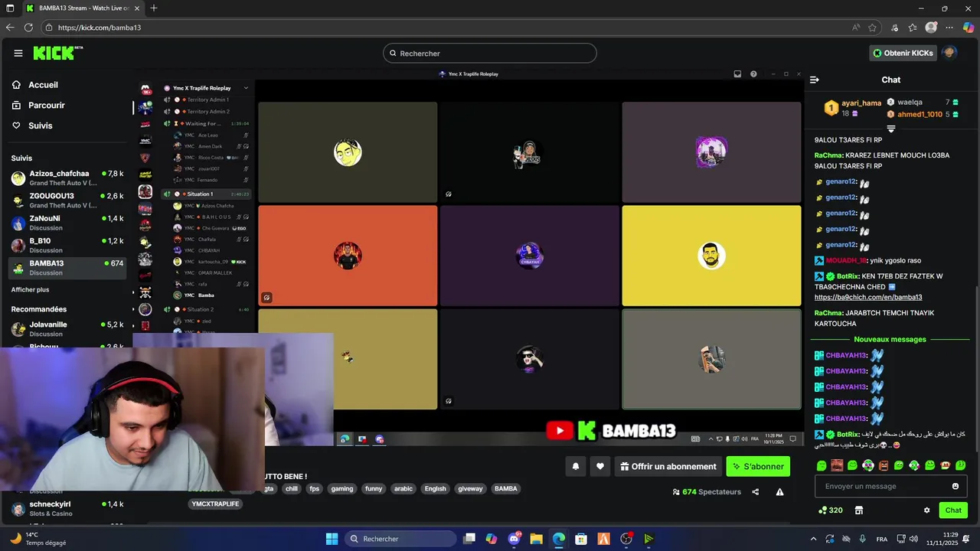Click ahmed1_1010 in leaderboard
The image size is (980, 551).
click(920, 115)
